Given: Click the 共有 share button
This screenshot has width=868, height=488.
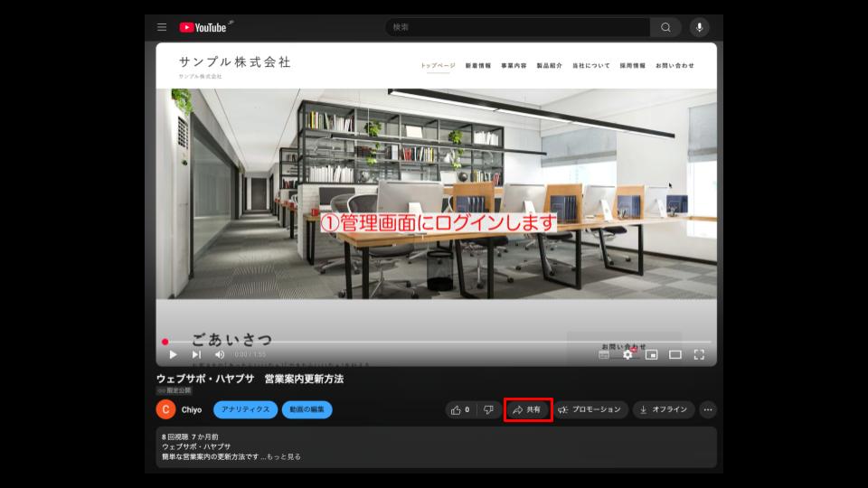Looking at the screenshot, I should tap(527, 410).
